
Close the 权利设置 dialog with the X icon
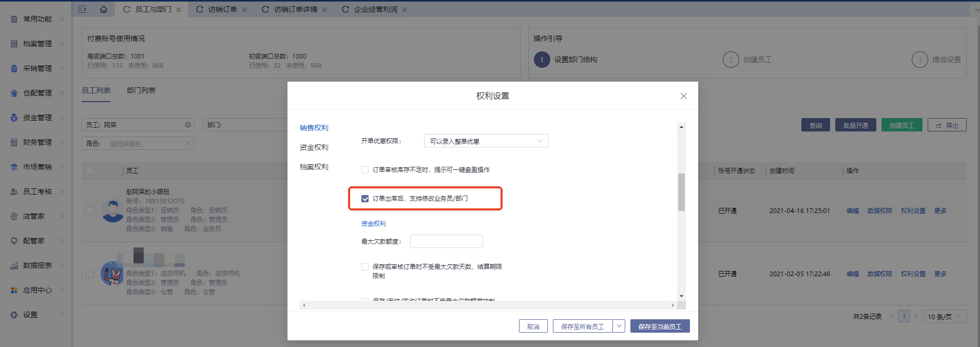[x=683, y=96]
